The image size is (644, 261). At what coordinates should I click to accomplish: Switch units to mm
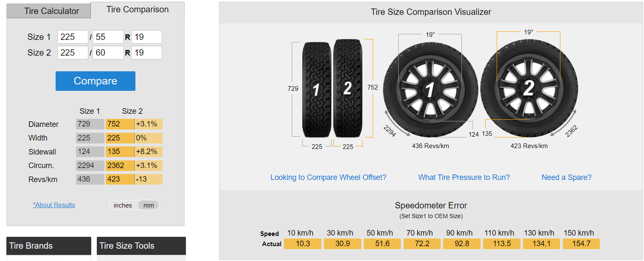click(x=149, y=205)
